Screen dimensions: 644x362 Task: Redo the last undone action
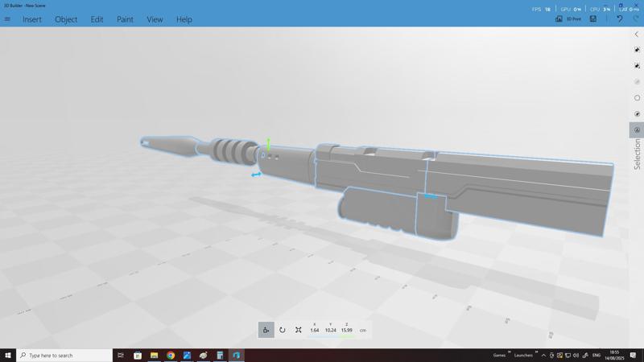(636, 19)
